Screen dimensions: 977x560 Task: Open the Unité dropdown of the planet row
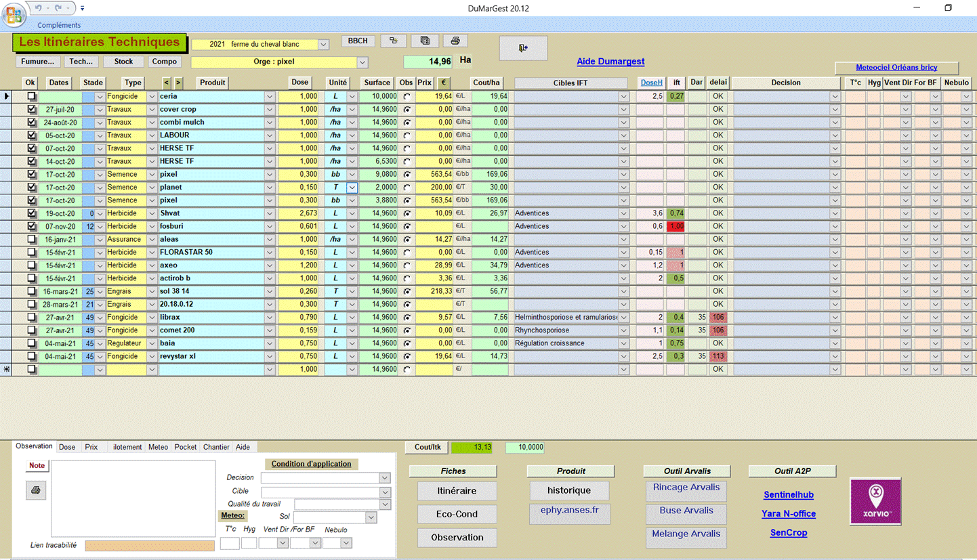point(352,188)
